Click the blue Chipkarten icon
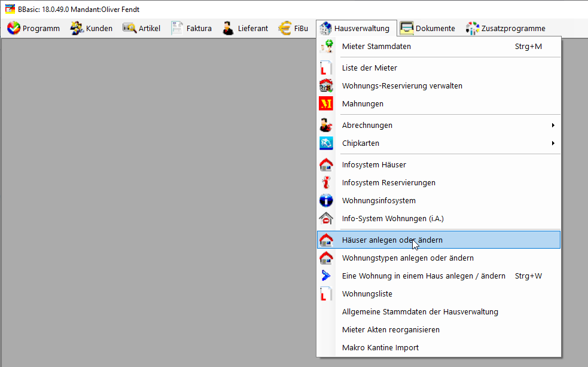This screenshot has width=588, height=367. tap(326, 143)
